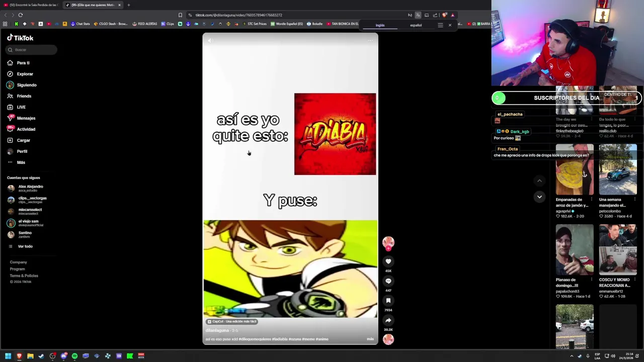This screenshot has height=362, width=644.
Task: Open the Una semana manejando video thumbnail
Action: [x=618, y=169]
